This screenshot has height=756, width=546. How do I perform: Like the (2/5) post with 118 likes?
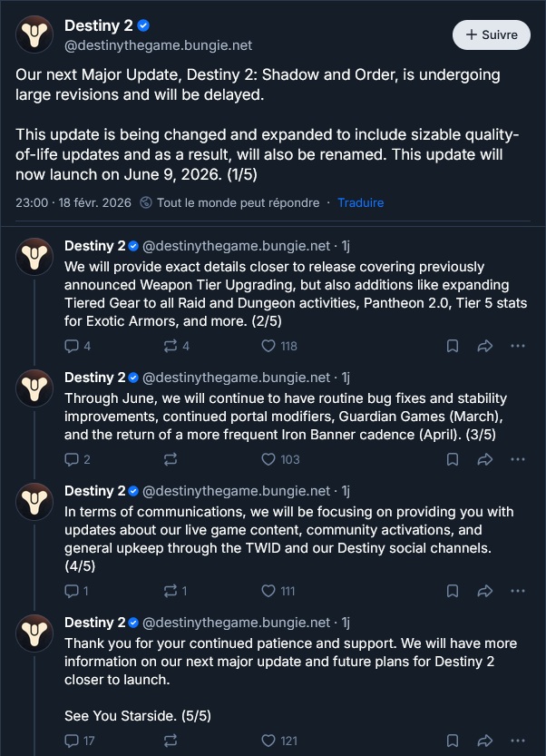[x=268, y=346]
